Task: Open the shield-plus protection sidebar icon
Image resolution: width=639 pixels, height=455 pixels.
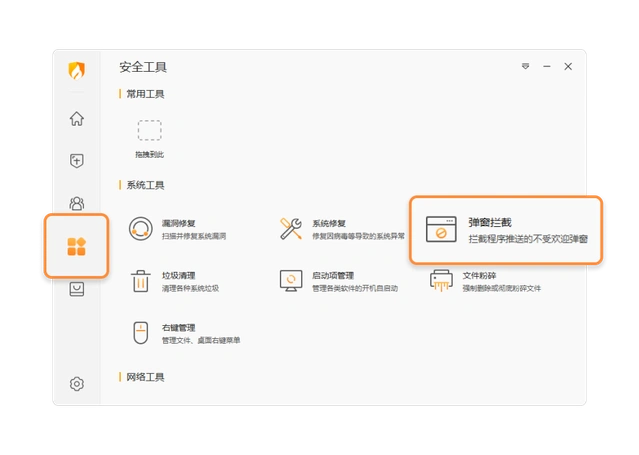Action: 77,160
